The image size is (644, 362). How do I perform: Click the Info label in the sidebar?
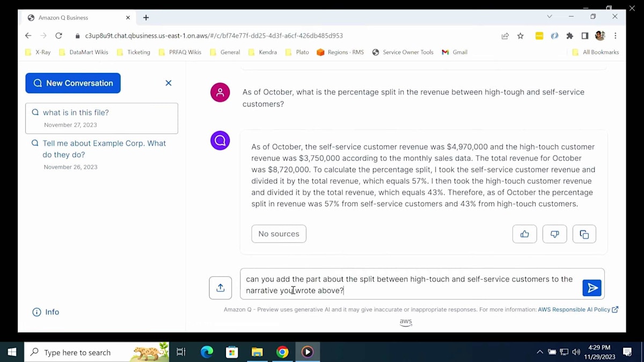point(52,312)
